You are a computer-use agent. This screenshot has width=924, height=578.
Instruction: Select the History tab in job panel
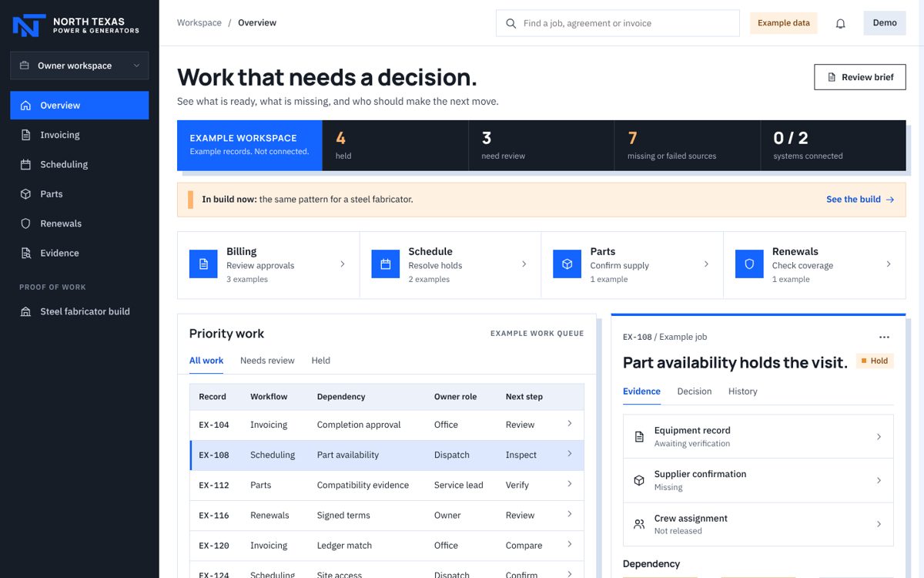[743, 391]
